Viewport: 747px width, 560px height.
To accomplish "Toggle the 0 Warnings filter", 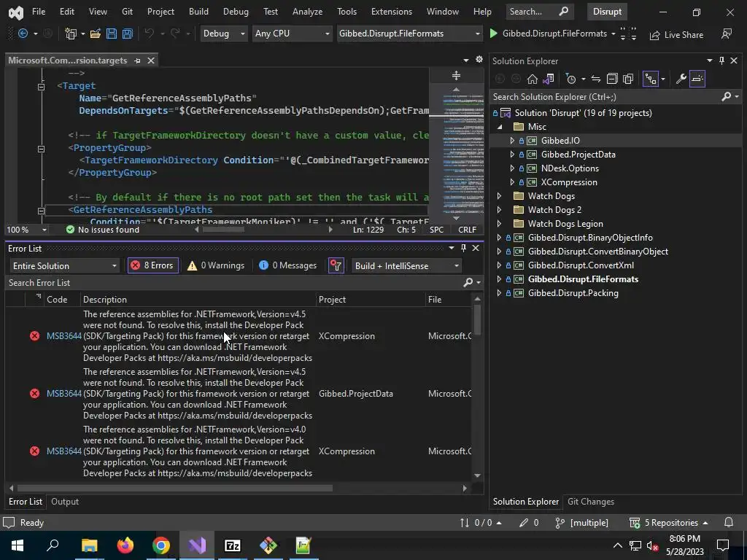I will (216, 265).
